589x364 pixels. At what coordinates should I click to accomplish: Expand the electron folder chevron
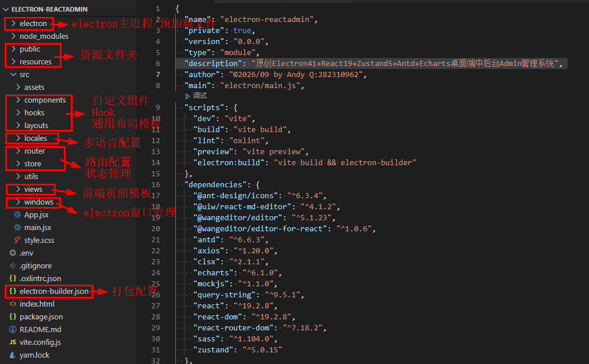coord(13,23)
